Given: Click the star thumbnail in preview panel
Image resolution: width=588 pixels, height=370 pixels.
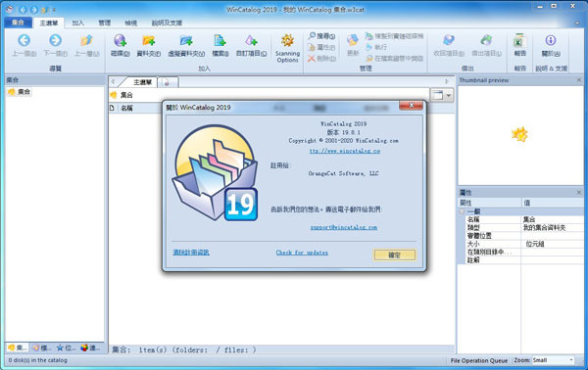Looking at the screenshot, I should [519, 134].
